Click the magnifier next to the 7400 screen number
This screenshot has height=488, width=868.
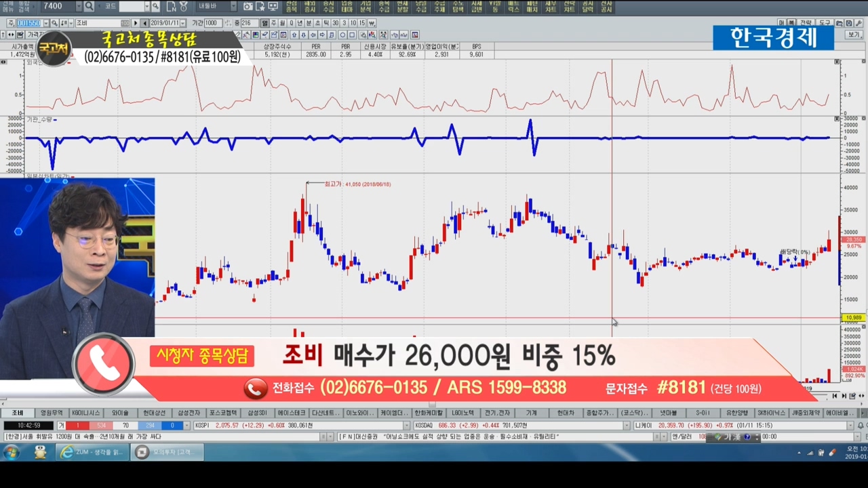89,6
